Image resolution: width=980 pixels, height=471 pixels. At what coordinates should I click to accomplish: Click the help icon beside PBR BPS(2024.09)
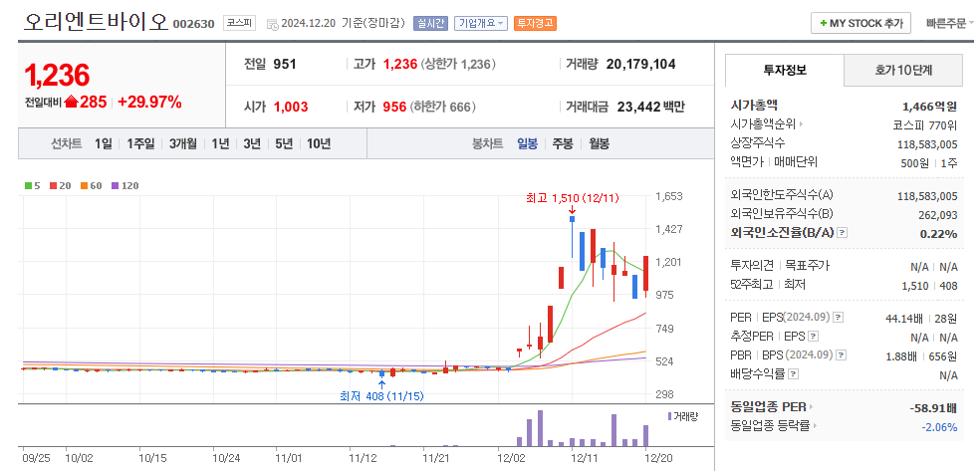coord(842,354)
